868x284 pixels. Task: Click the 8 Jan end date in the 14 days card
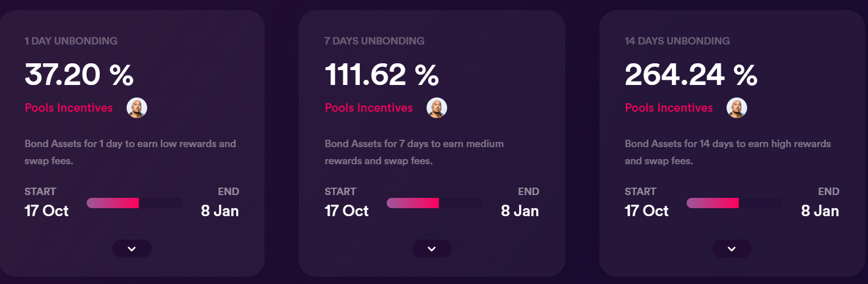(x=820, y=211)
